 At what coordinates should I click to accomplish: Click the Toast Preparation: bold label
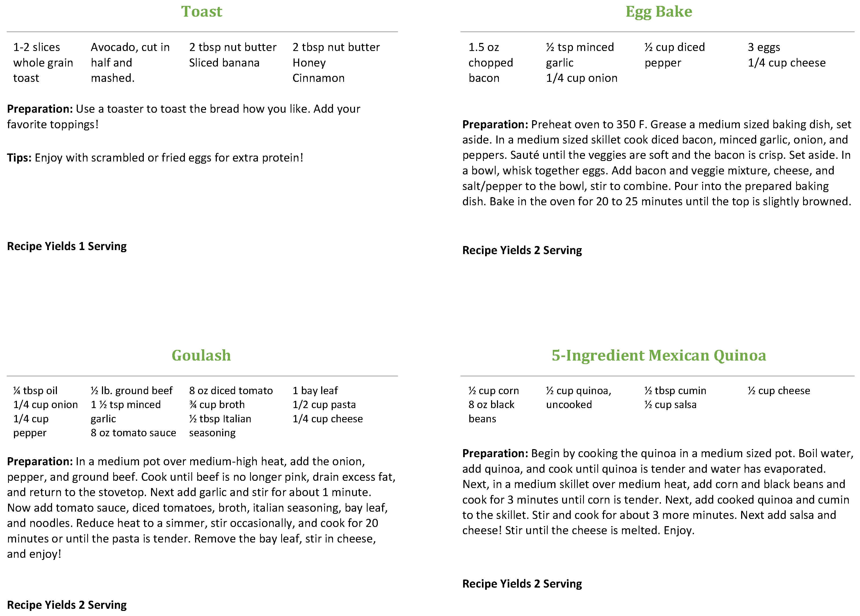coord(40,109)
